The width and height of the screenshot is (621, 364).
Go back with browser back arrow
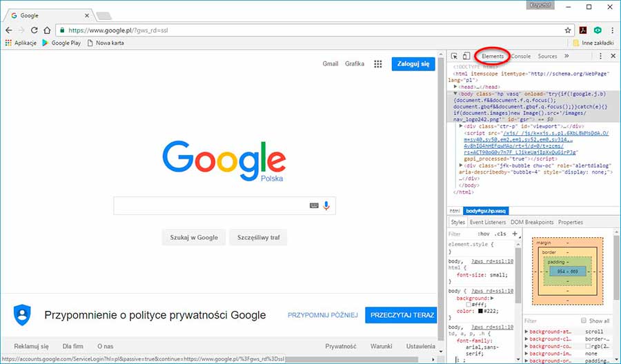click(9, 30)
